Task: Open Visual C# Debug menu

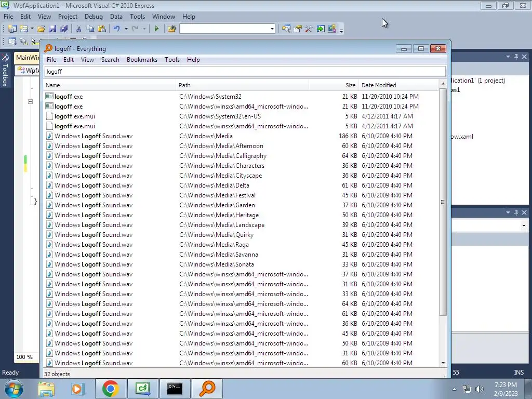Action: pyautogui.click(x=94, y=16)
